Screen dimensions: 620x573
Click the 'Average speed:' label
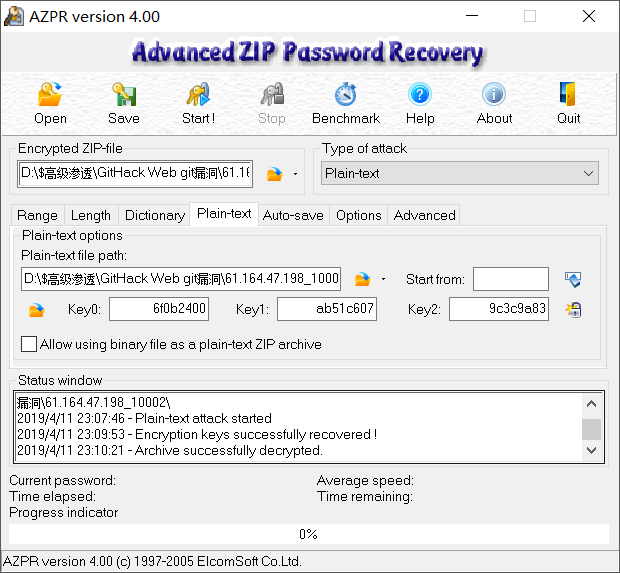[365, 480]
